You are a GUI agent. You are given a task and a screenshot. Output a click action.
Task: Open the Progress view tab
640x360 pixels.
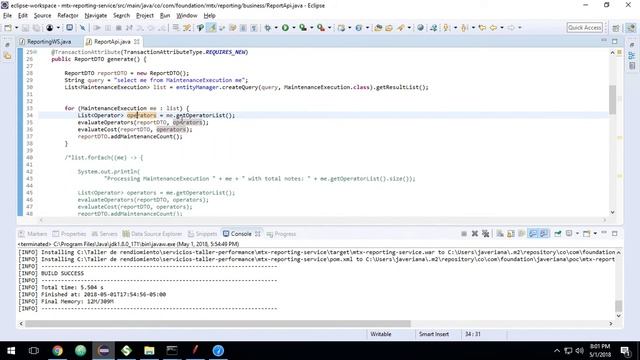click(x=281, y=234)
